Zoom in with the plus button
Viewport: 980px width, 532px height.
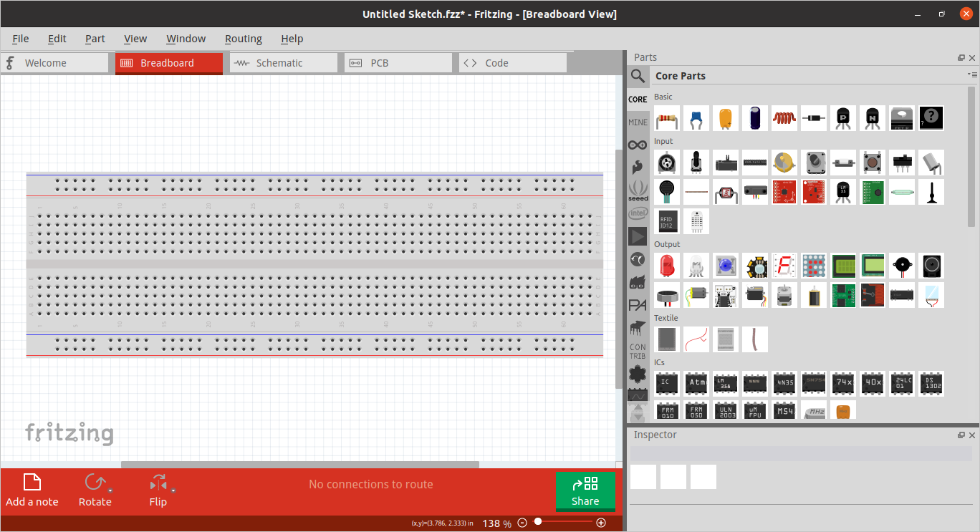click(x=601, y=523)
